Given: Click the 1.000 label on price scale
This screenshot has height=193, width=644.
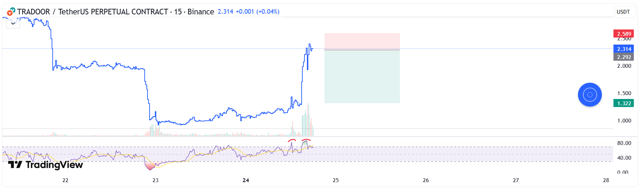Looking at the screenshot, I should point(624,121).
